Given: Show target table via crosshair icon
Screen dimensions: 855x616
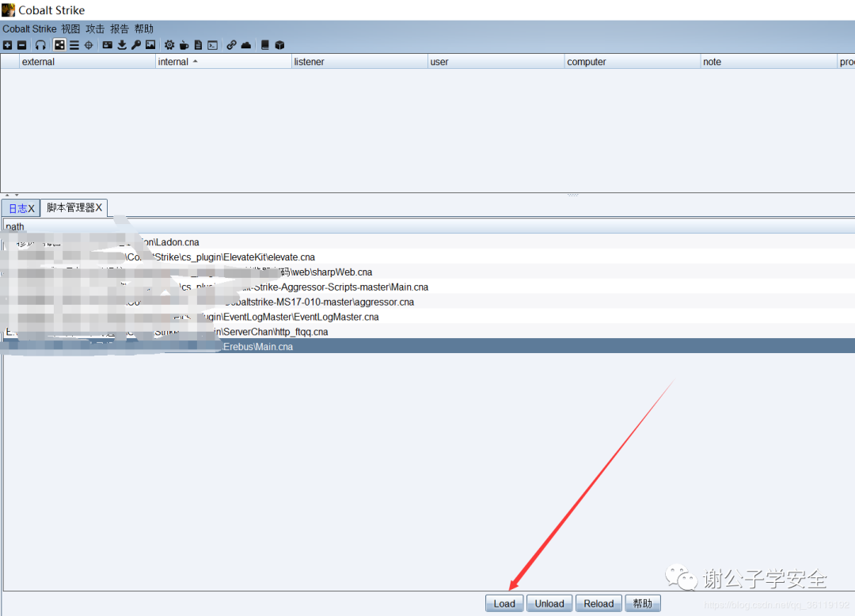Looking at the screenshot, I should tap(89, 45).
